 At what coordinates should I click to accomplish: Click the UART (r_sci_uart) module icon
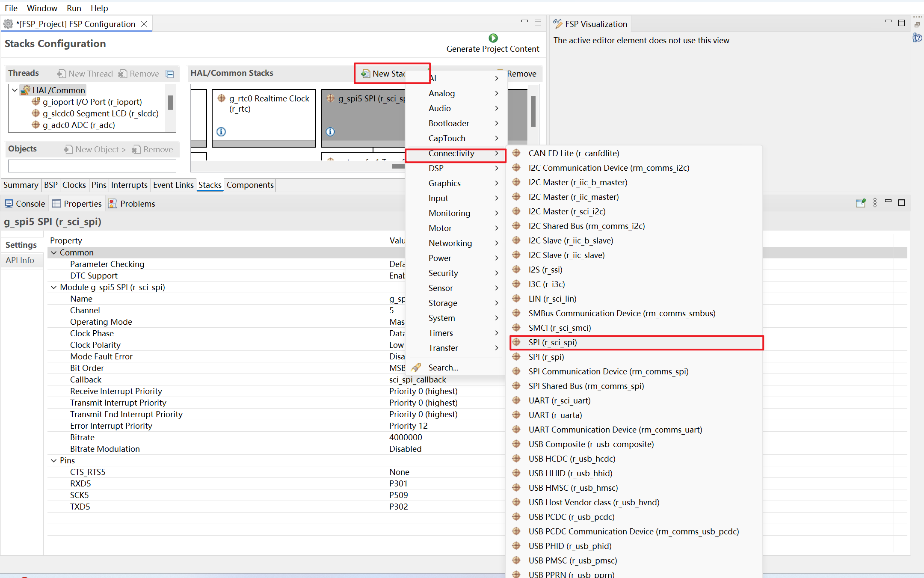pyautogui.click(x=516, y=400)
